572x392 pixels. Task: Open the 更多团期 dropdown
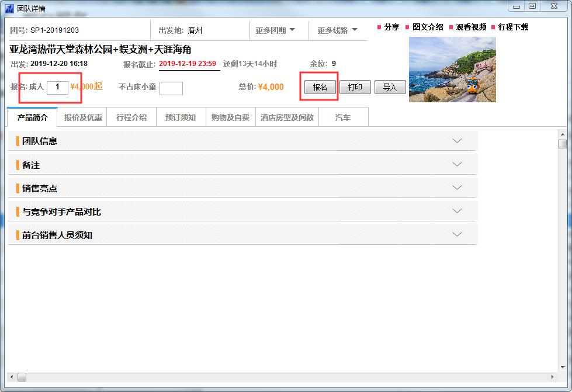click(275, 30)
